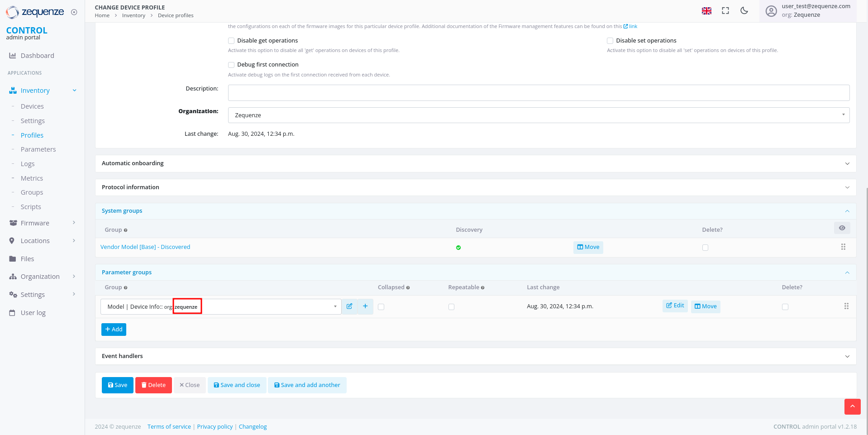This screenshot has width=868, height=435.
Task: Enable Disable get operations checkbox
Action: tap(231, 41)
